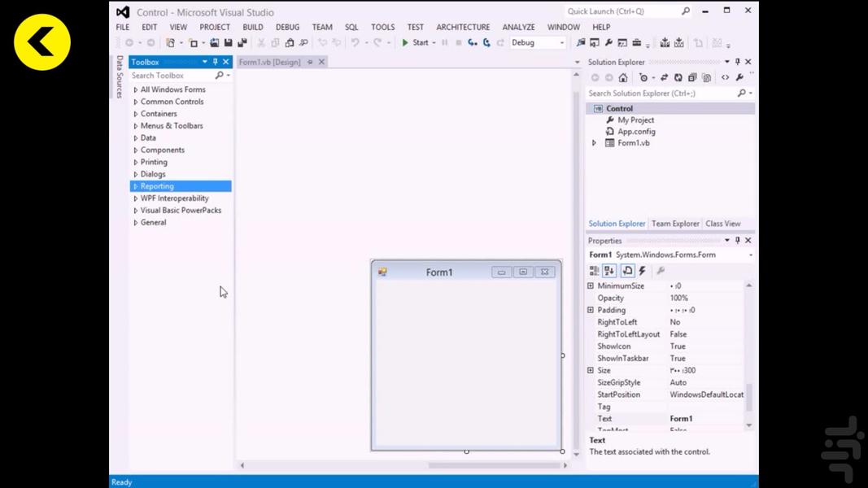Expand the Common Controls toolbox group
The image size is (868, 488).
pos(136,102)
